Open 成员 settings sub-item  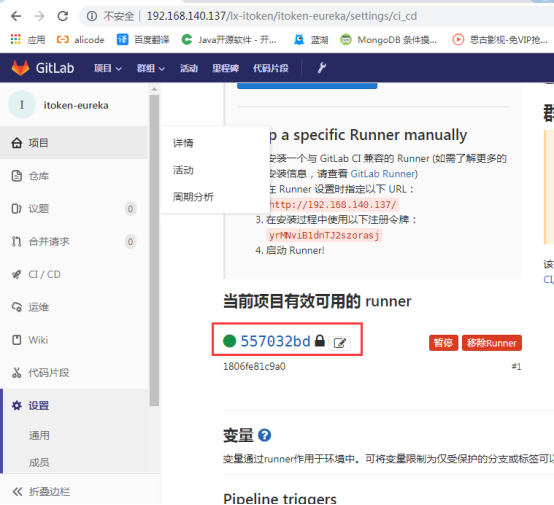coord(39,462)
